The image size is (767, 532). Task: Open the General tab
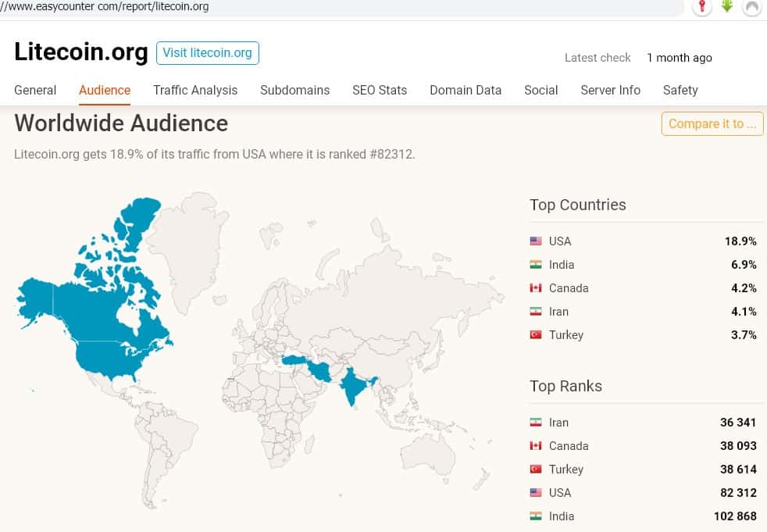coord(35,90)
